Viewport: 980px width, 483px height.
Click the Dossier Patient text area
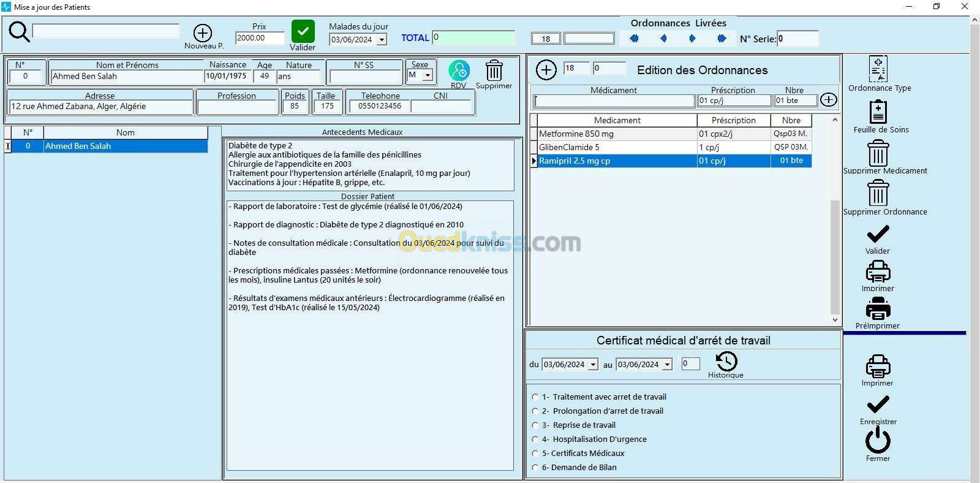point(370,335)
